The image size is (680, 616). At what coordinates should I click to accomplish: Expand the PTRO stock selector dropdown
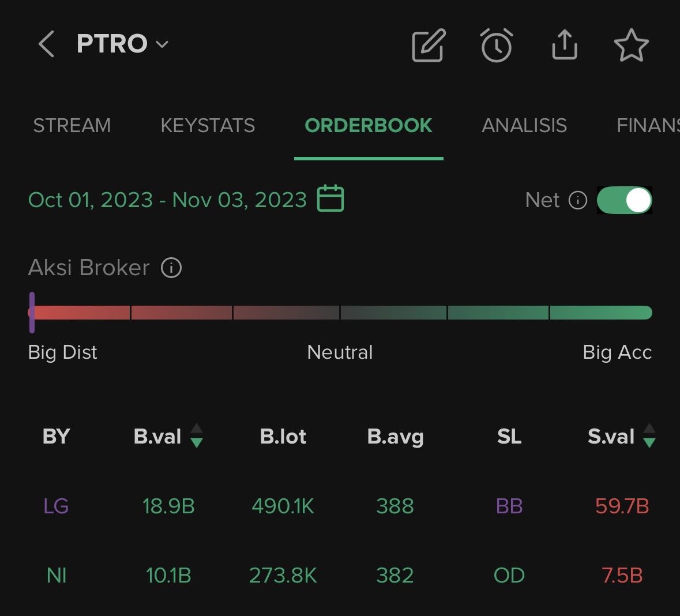coord(162,44)
